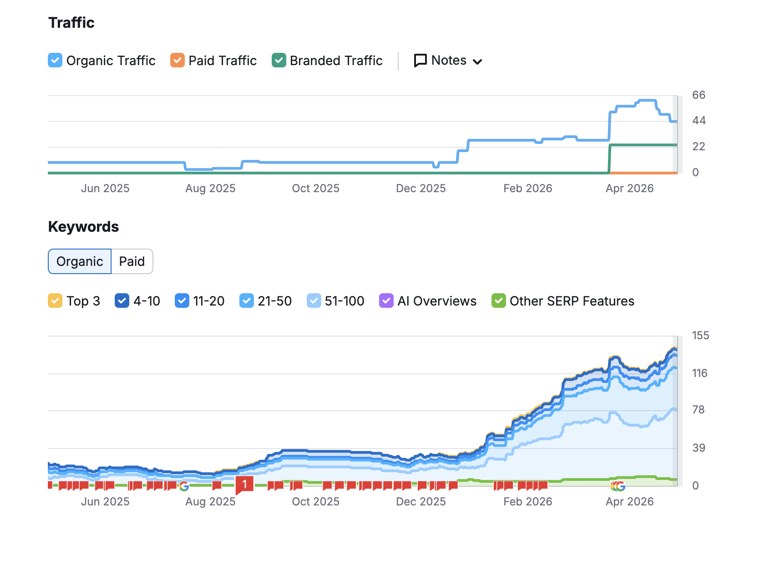
Task: Click Dec 2025 label under Traffic chart
Action: 421,188
